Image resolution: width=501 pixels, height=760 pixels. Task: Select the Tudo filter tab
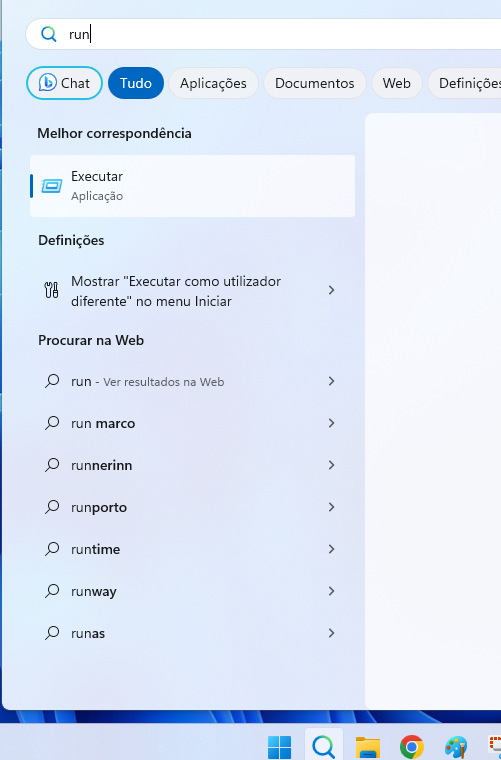click(x=136, y=83)
